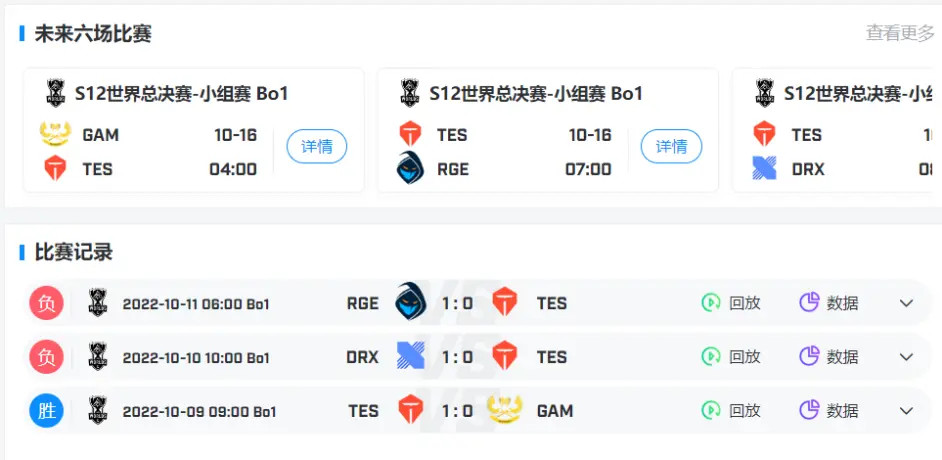Click the Worlds trophy icon on first match card
942x460 pixels.
[x=55, y=93]
